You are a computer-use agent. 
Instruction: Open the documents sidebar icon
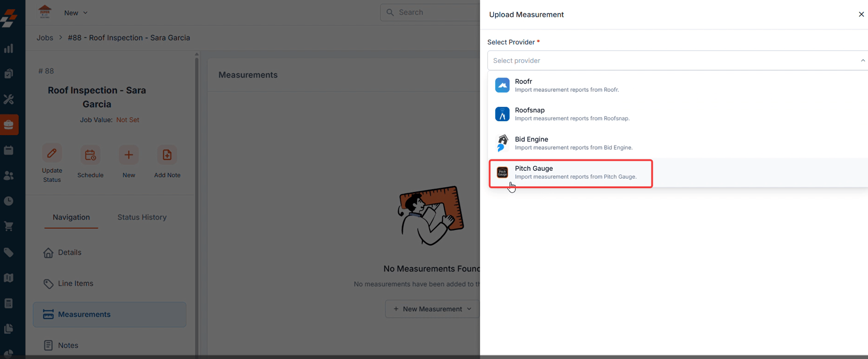(x=9, y=329)
